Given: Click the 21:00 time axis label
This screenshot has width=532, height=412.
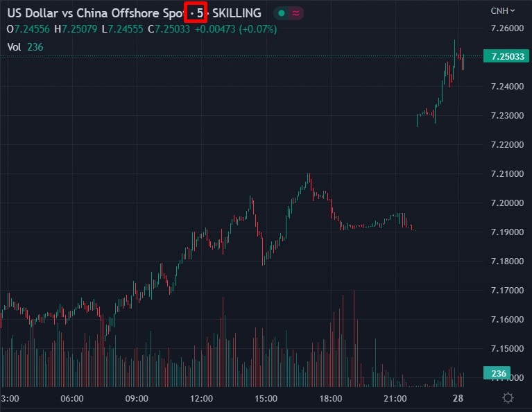Looking at the screenshot, I should 395,398.
